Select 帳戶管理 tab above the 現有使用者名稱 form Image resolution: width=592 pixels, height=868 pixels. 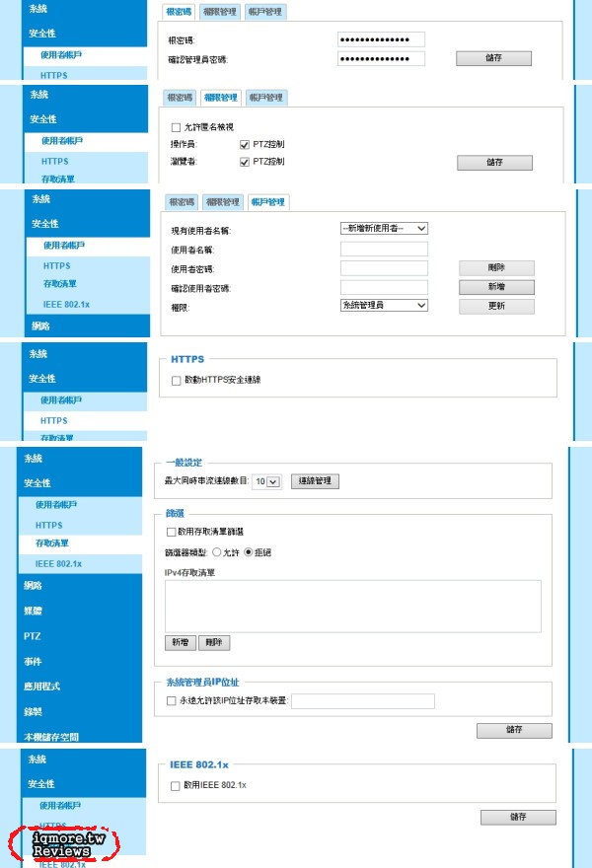tap(268, 202)
